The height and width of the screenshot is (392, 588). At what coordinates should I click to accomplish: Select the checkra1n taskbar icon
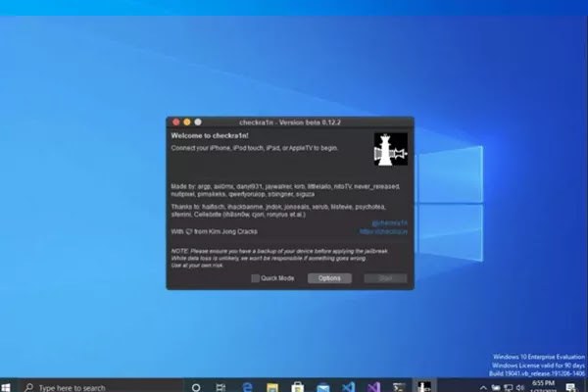click(424, 386)
